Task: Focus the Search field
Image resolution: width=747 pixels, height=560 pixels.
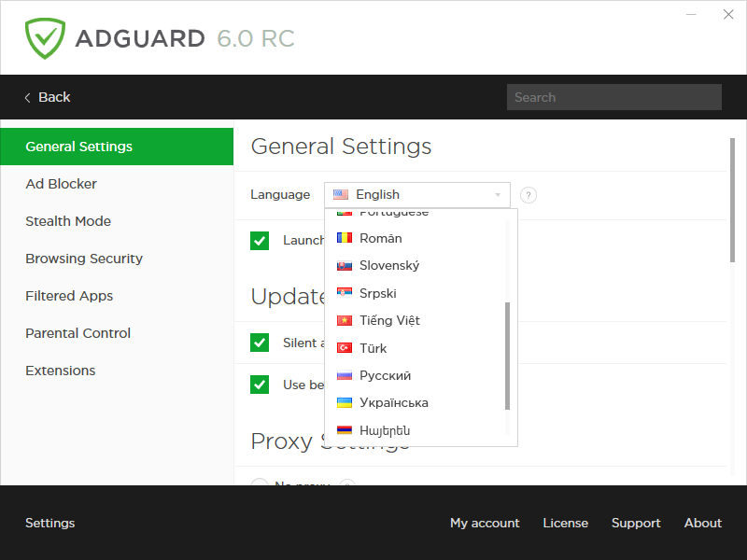Action: coord(614,97)
